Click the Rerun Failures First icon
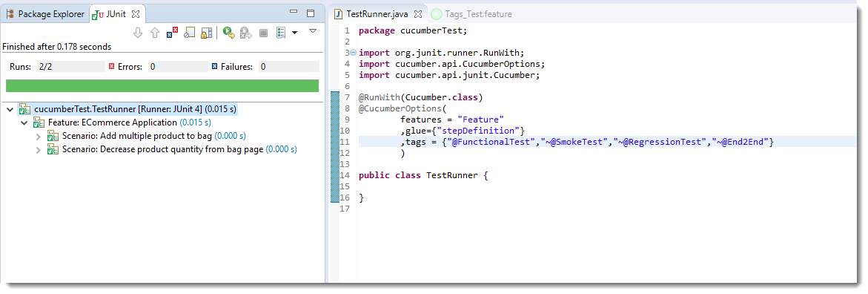 (x=246, y=33)
